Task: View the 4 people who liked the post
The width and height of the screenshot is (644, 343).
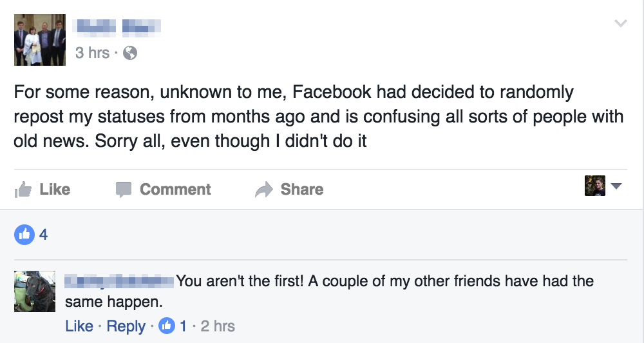Action: pos(43,235)
